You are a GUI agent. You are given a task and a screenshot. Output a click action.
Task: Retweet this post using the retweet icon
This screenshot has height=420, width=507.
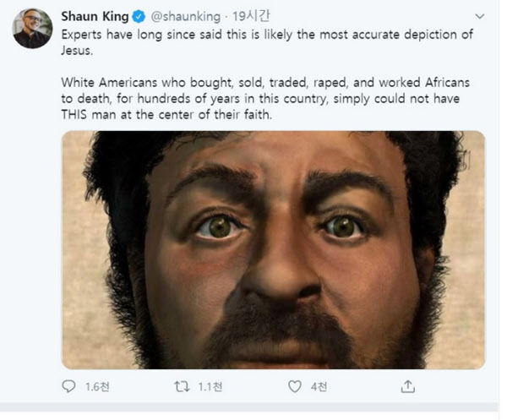178,386
